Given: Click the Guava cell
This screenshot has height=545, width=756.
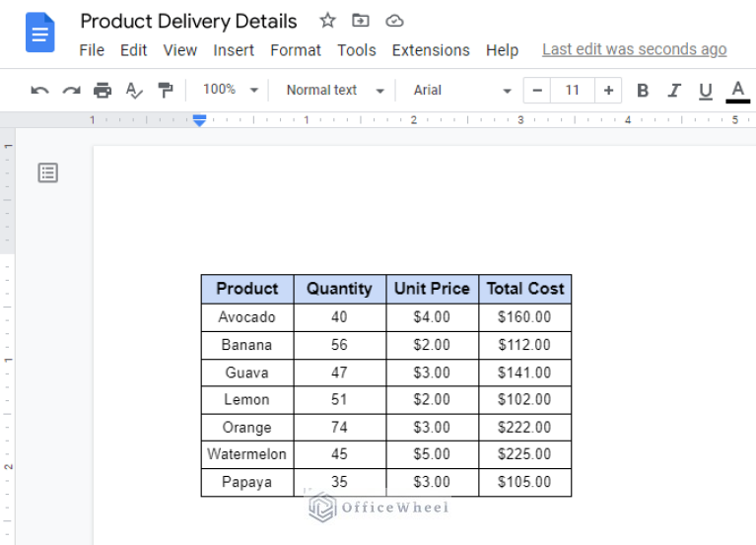Looking at the screenshot, I should coord(247,373).
